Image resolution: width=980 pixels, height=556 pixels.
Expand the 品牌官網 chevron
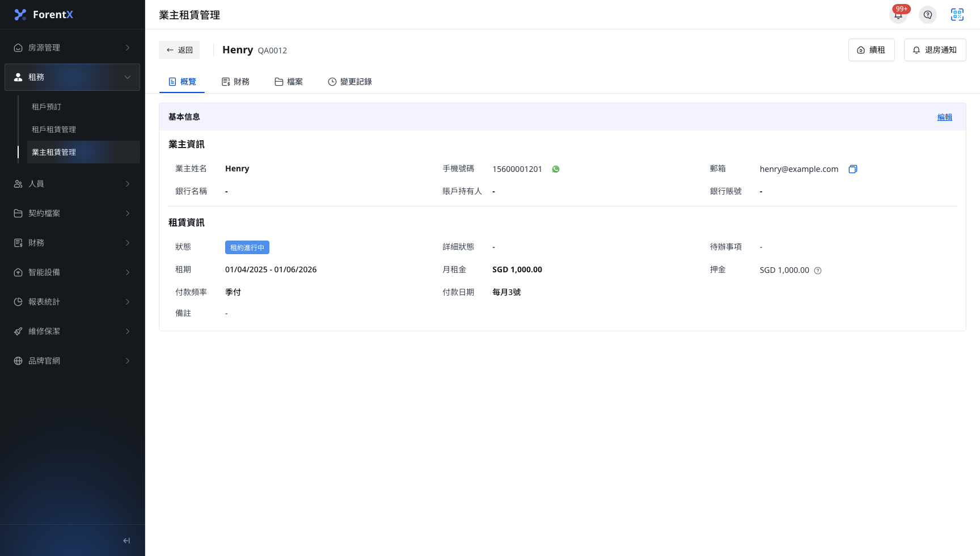[128, 361]
